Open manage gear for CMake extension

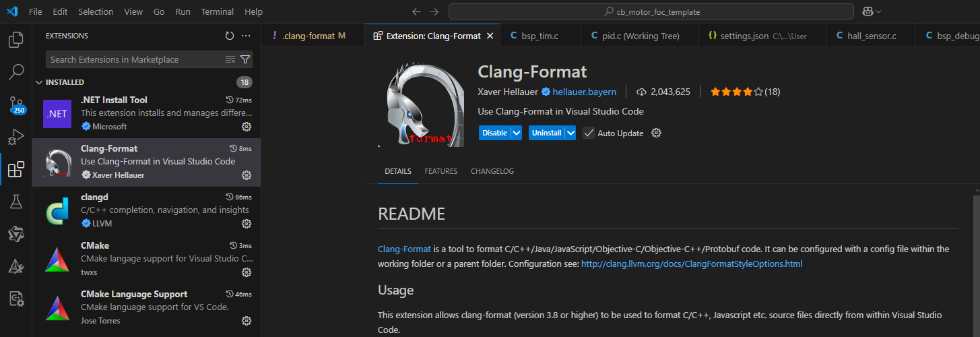point(247,272)
